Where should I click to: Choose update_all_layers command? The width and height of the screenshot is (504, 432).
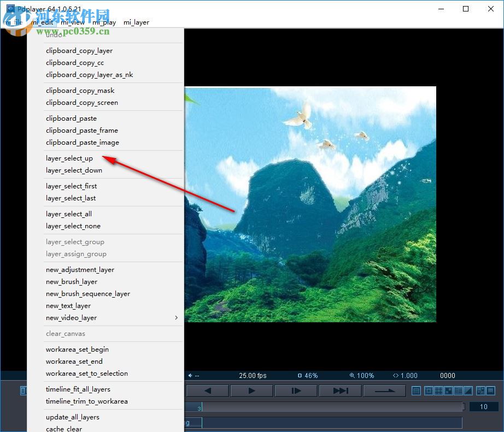[72, 417]
